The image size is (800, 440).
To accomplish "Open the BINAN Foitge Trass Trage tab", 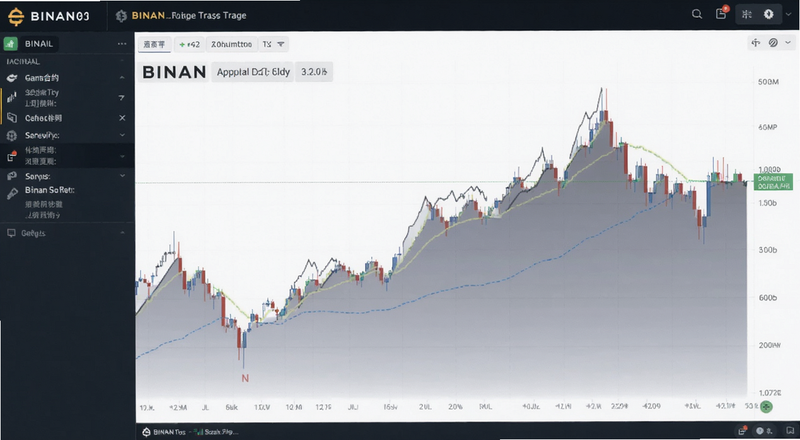I will point(189,16).
